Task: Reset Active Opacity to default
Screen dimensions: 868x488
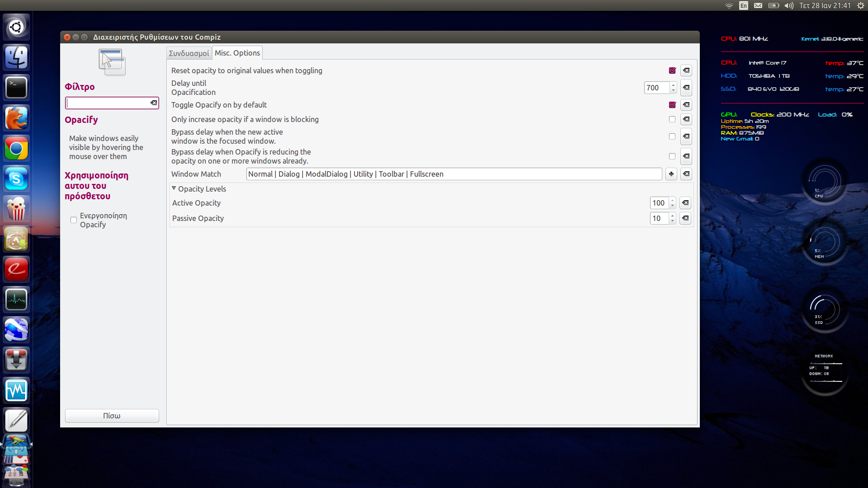Action: pos(685,203)
